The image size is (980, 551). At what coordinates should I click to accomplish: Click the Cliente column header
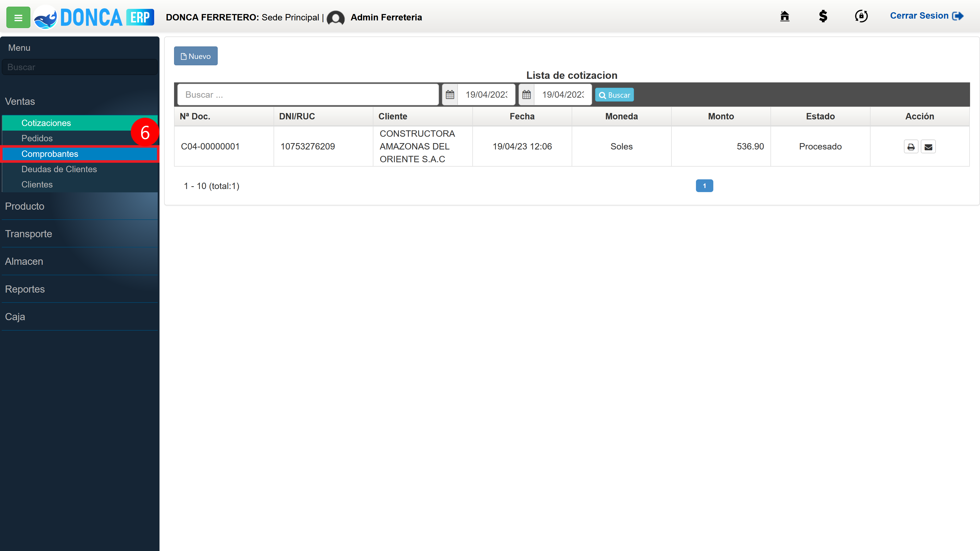click(x=423, y=116)
